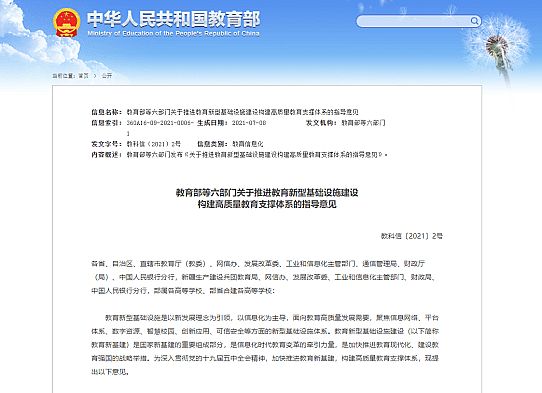Image resolution: width=542 pixels, height=393 pixels.
Task: Open the 公开 breadcrumb link
Action: point(106,76)
